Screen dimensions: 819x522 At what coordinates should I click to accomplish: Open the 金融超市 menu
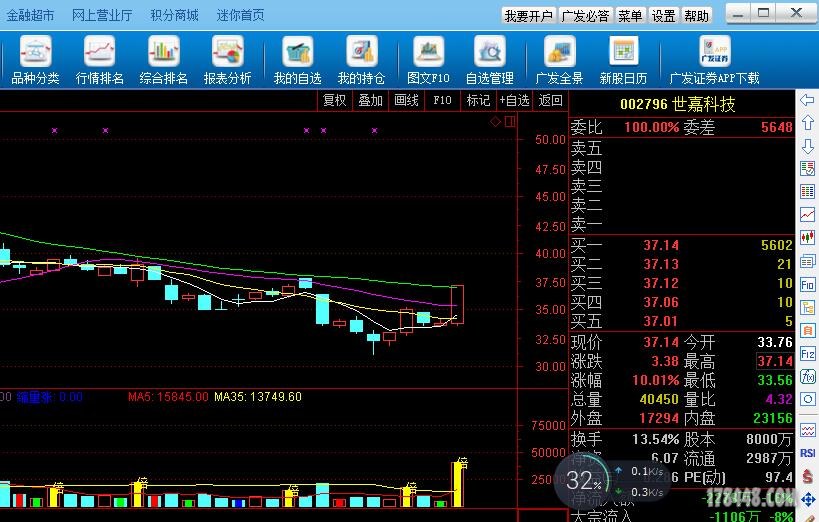30,15
